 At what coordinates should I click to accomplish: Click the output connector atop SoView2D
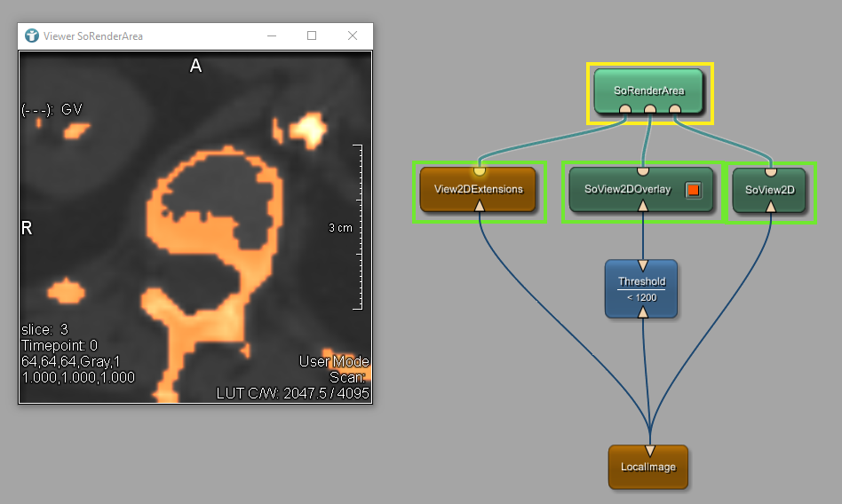point(771,170)
